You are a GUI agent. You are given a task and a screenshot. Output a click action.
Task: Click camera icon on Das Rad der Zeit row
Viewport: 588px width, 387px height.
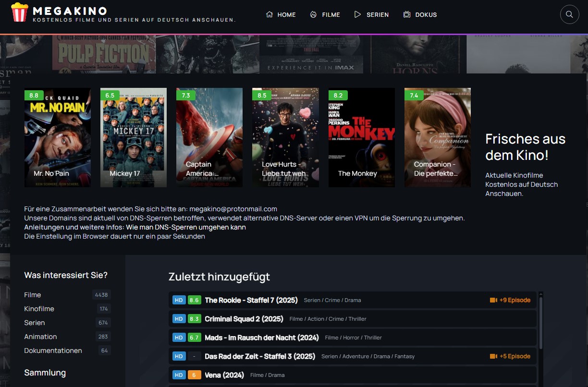coord(493,356)
